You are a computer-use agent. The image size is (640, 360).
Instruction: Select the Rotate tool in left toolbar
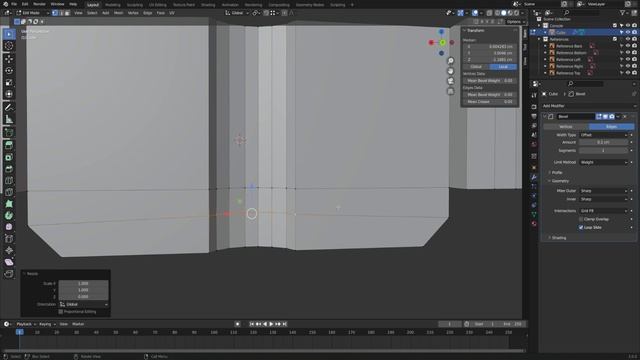tap(9, 71)
